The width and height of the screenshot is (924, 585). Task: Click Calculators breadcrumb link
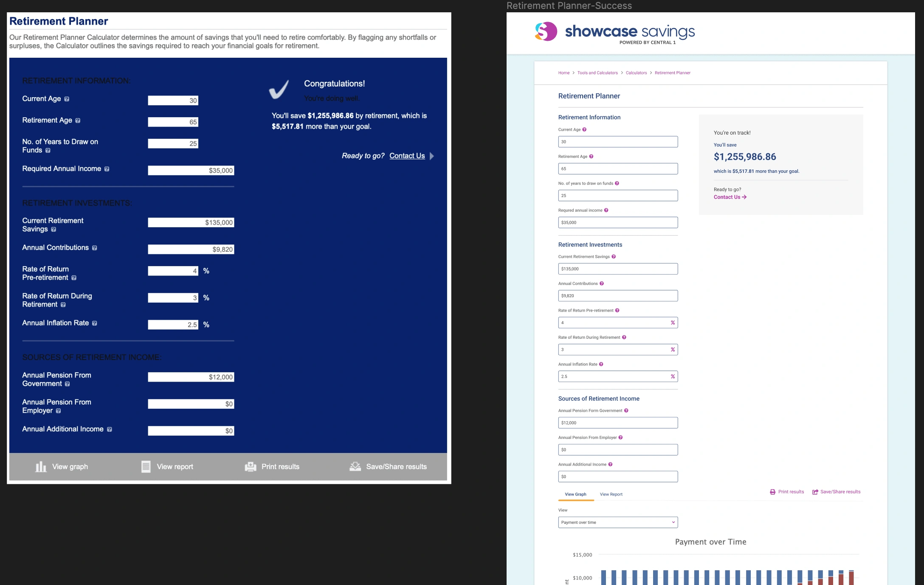[x=636, y=73]
